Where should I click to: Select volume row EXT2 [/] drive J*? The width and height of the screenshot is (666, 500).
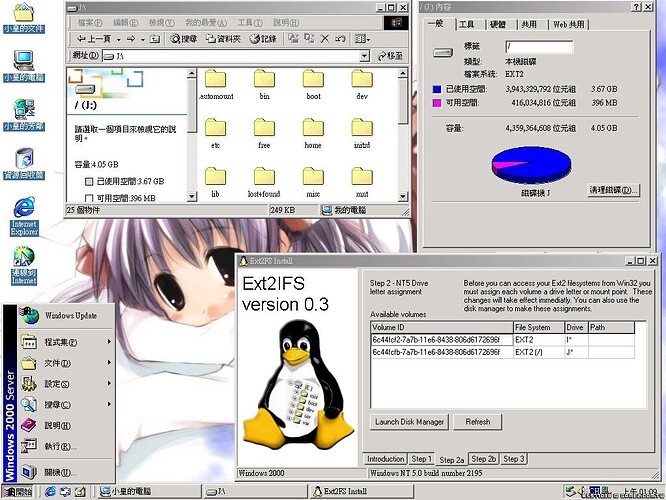click(503, 352)
